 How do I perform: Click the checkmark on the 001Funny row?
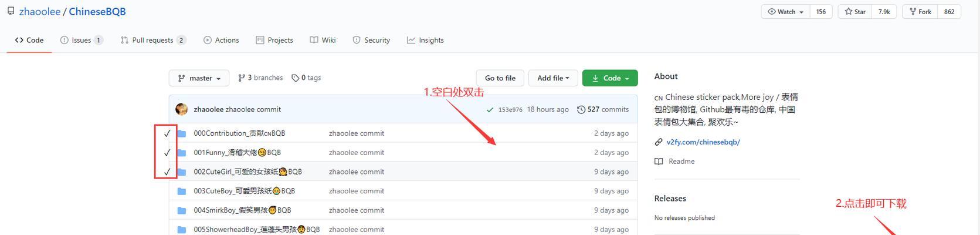tap(167, 153)
